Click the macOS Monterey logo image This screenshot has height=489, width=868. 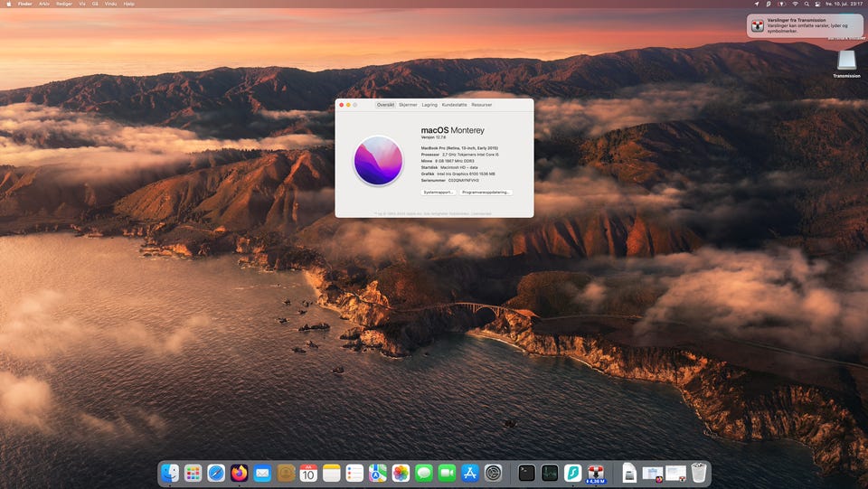379,160
